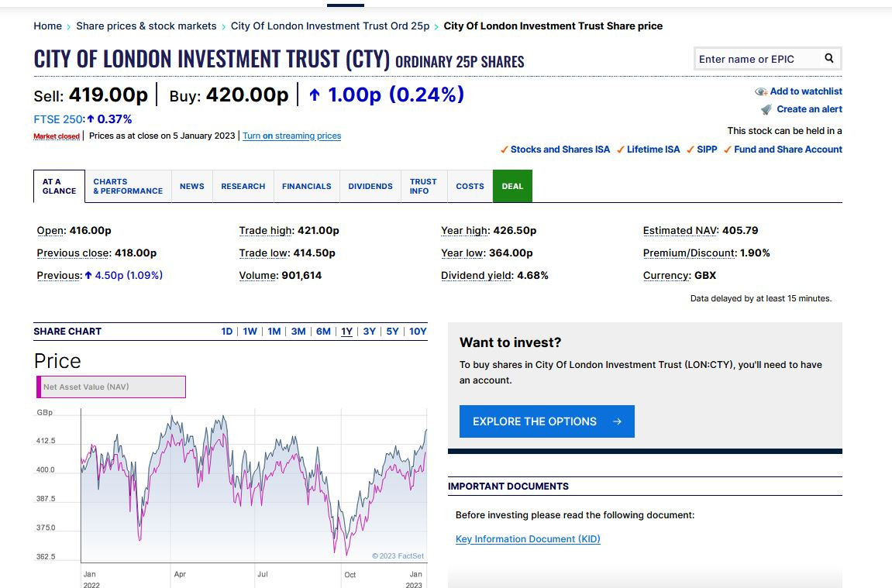The height and width of the screenshot is (588, 892).
Task: Focus the Enter name or EPIC search field
Action: [759, 59]
